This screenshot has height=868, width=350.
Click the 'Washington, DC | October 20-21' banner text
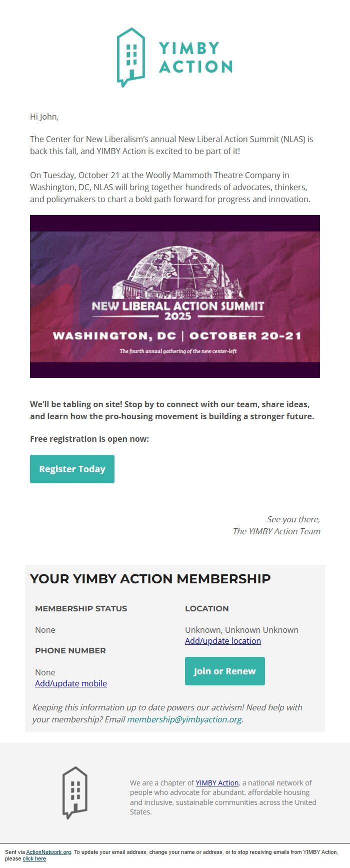[177, 336]
